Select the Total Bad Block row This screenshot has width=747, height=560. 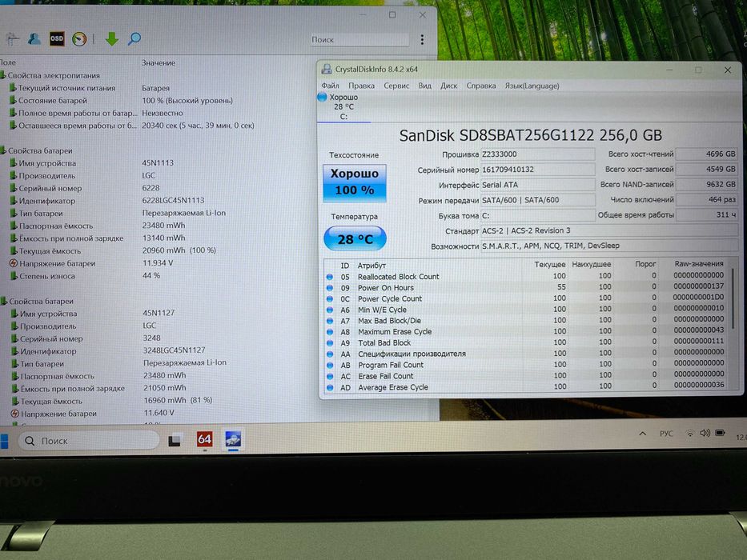[x=526, y=342]
